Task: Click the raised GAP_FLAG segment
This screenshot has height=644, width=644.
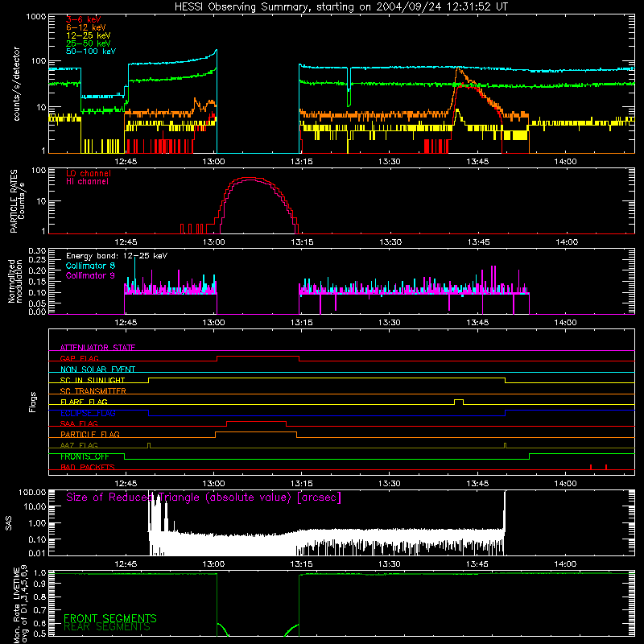Action: pos(258,357)
